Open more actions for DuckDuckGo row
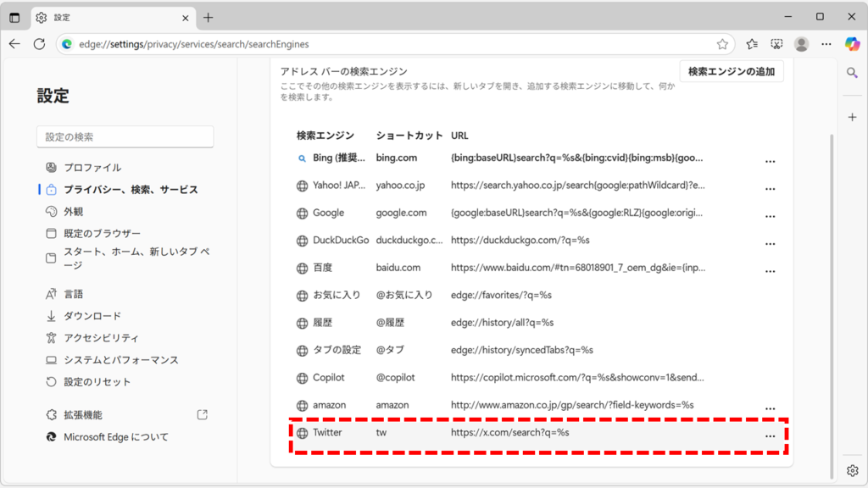 point(770,244)
